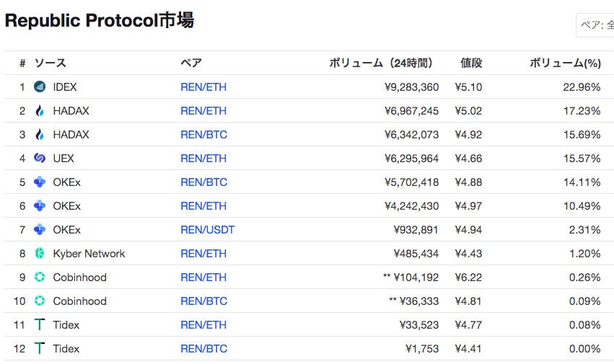Open UEX REN/ETH pair link
This screenshot has width=614, height=364.
click(203, 159)
